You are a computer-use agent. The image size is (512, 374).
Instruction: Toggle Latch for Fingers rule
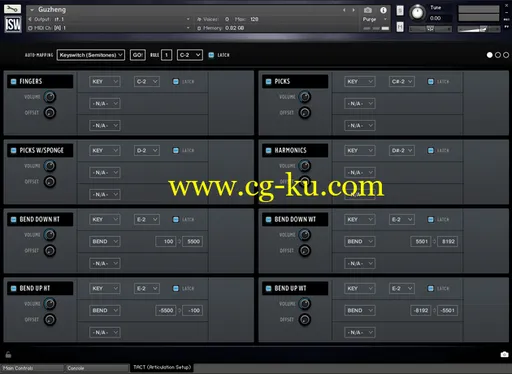click(176, 81)
